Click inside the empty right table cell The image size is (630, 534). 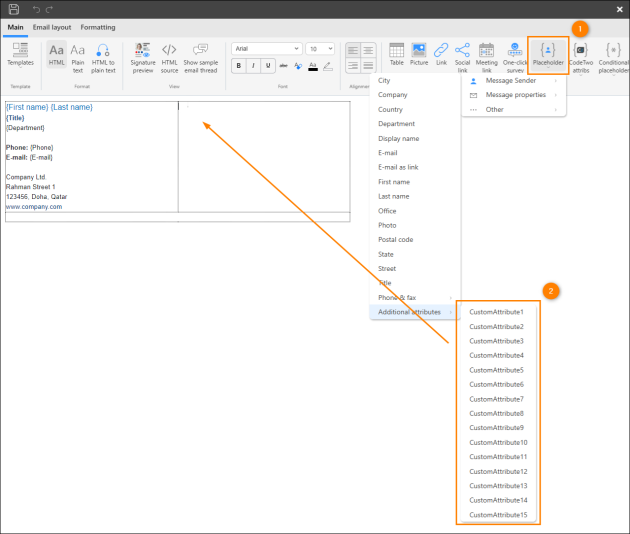[264, 157]
